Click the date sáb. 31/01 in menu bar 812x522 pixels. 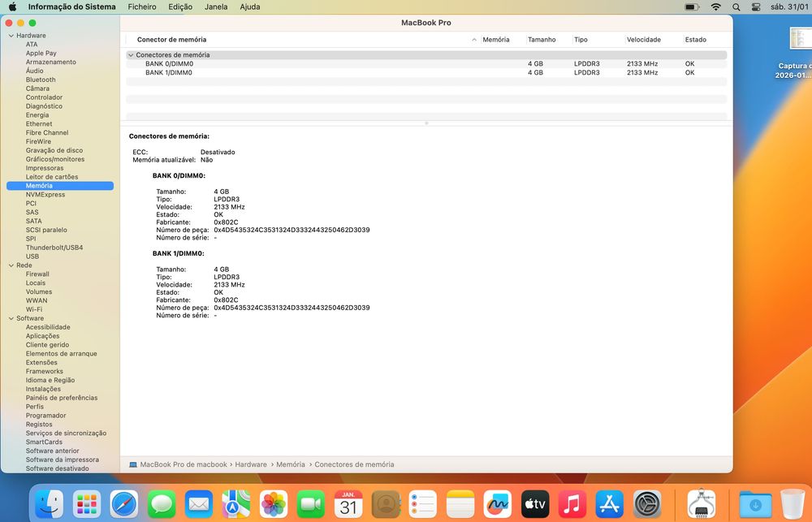pyautogui.click(x=790, y=6)
